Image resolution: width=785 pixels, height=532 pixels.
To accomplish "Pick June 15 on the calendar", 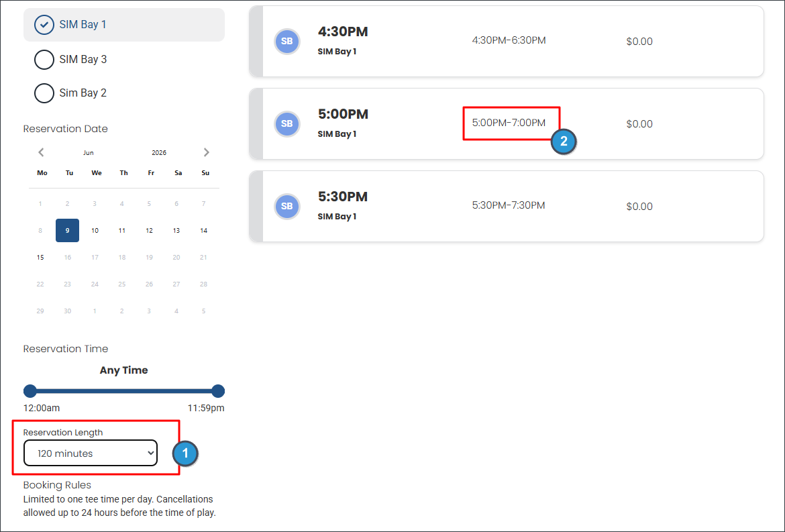I will click(40, 257).
